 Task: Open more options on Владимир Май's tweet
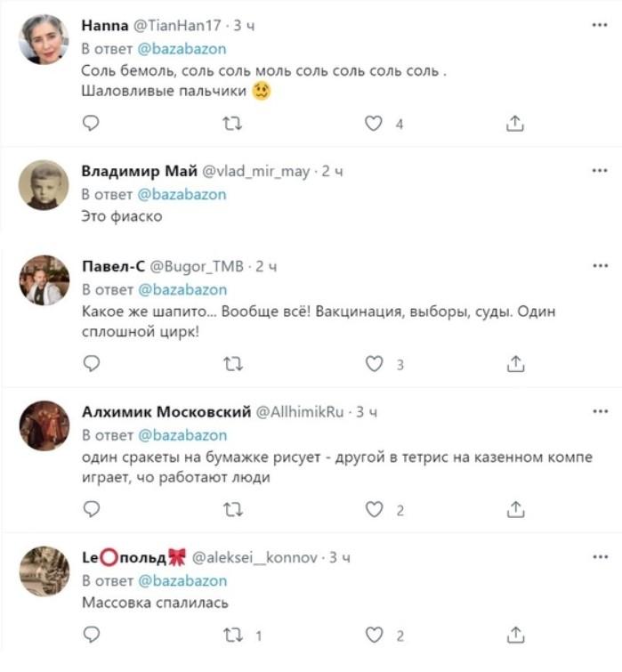point(600,168)
